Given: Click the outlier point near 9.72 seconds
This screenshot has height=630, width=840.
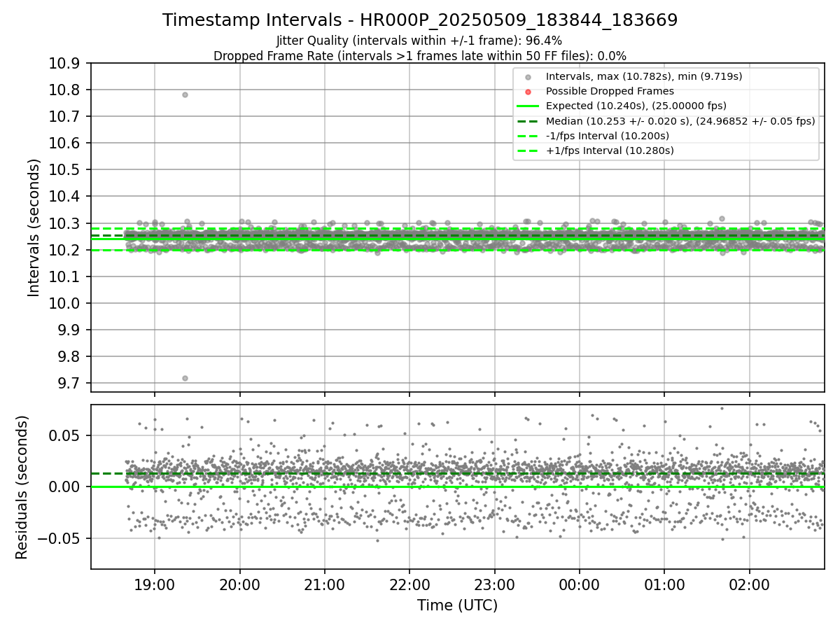Looking at the screenshot, I should tap(185, 378).
